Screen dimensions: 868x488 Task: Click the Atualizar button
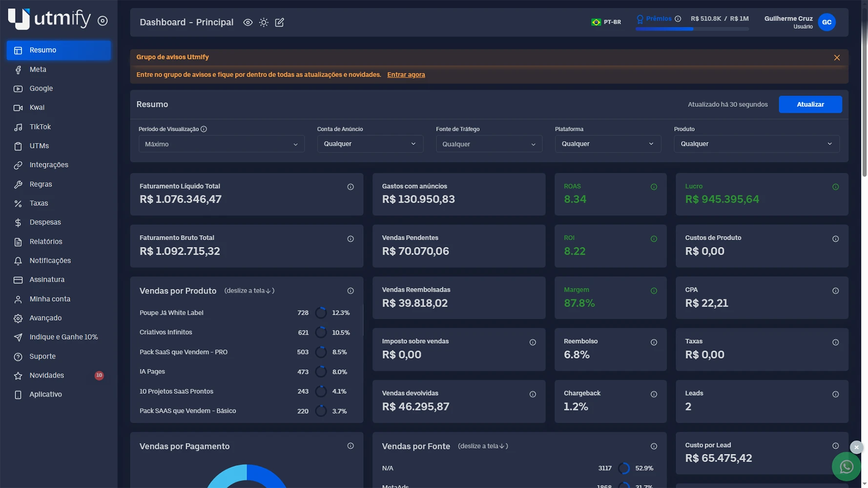[810, 104]
